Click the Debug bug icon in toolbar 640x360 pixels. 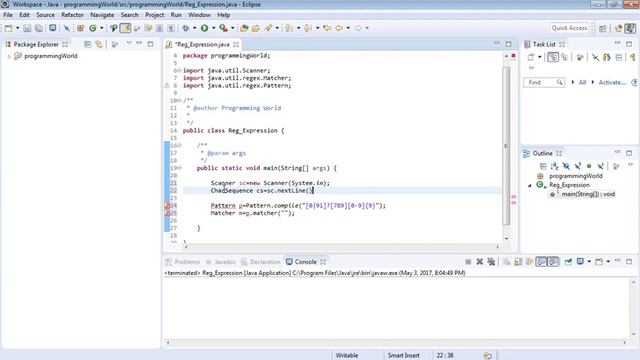click(x=186, y=28)
